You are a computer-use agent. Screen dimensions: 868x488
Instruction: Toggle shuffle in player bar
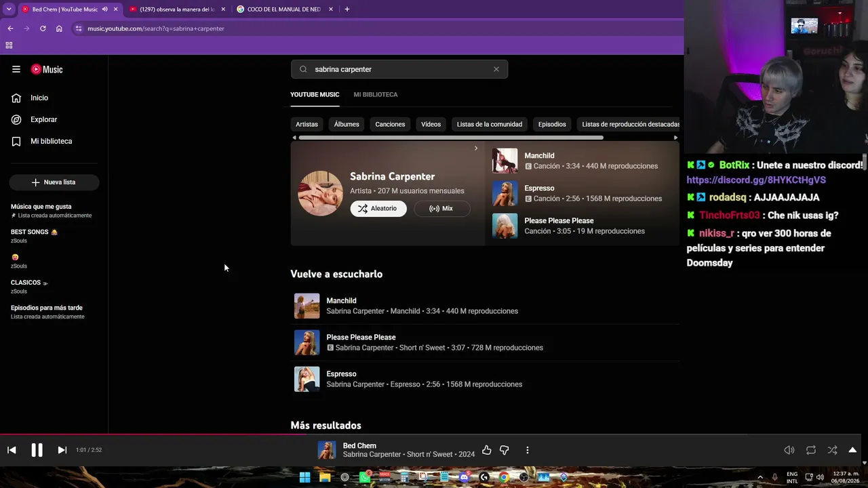tap(832, 450)
